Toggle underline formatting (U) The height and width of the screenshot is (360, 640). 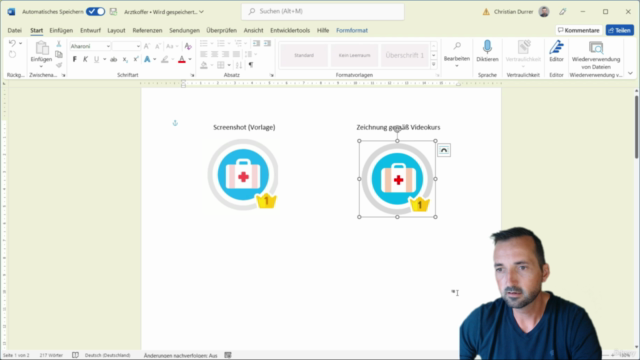pyautogui.click(x=96, y=60)
